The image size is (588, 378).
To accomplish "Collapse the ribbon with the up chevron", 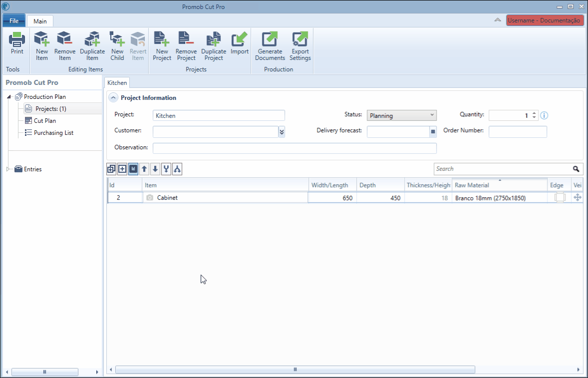I will (498, 20).
